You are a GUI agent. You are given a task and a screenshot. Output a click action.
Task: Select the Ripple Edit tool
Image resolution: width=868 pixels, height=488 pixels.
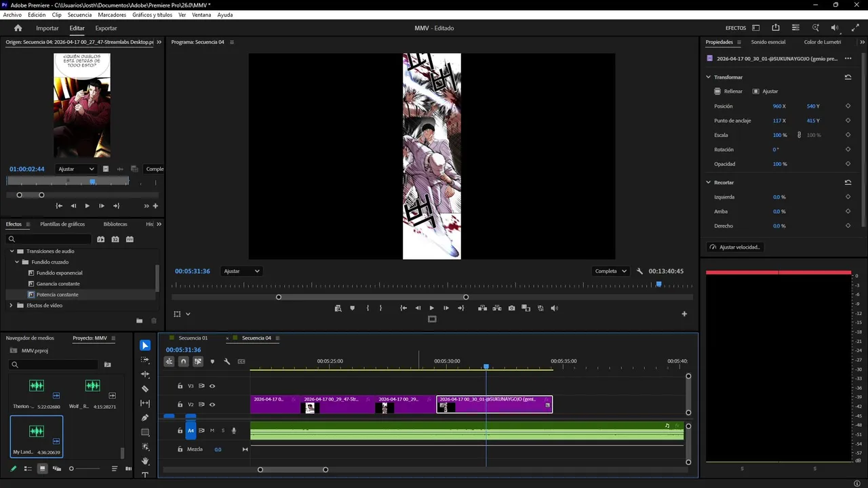[145, 374]
